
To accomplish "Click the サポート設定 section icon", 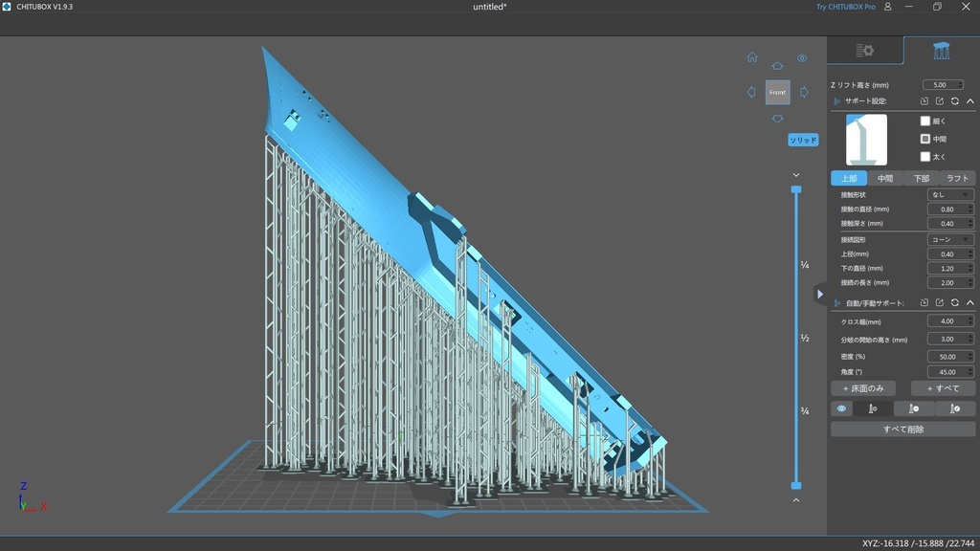I will [x=836, y=101].
